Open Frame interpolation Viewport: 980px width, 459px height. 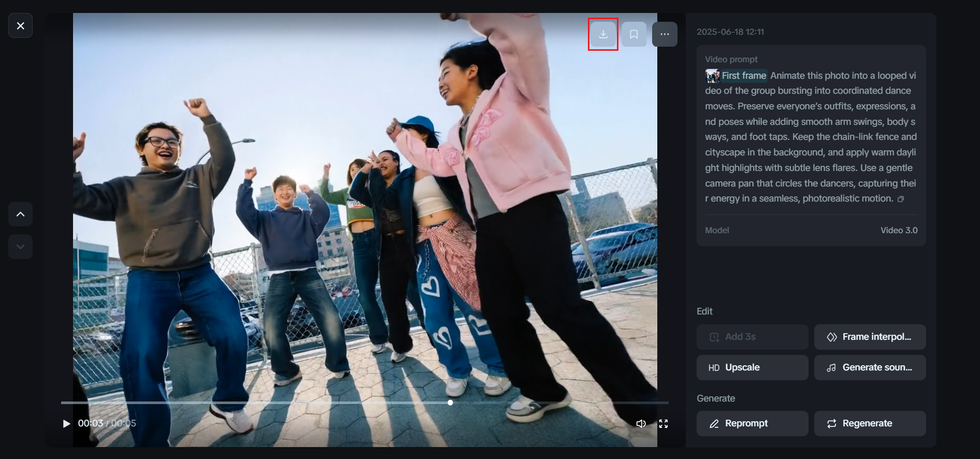coord(870,337)
